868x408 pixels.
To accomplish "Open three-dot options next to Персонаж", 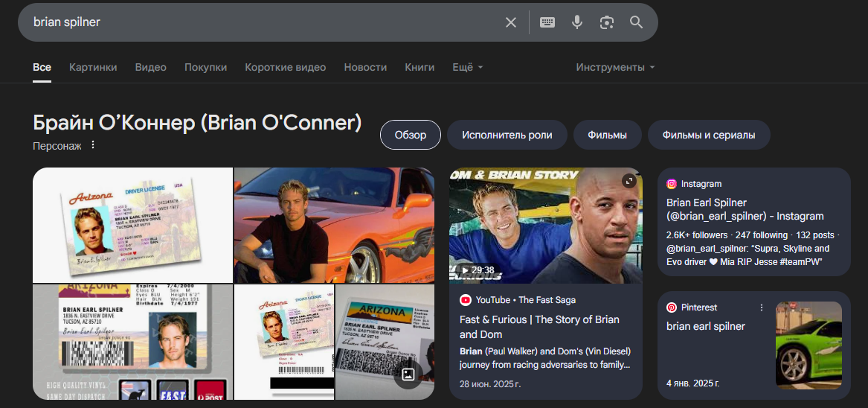I will click(x=93, y=145).
